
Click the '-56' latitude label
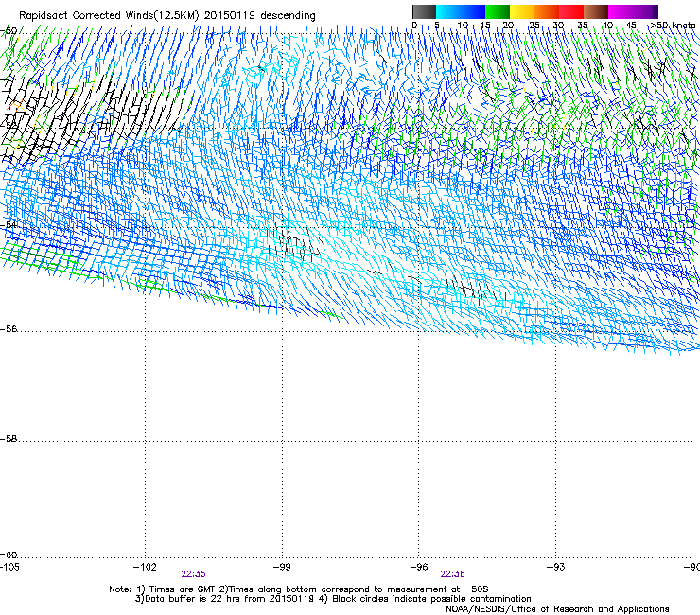coord(9,329)
